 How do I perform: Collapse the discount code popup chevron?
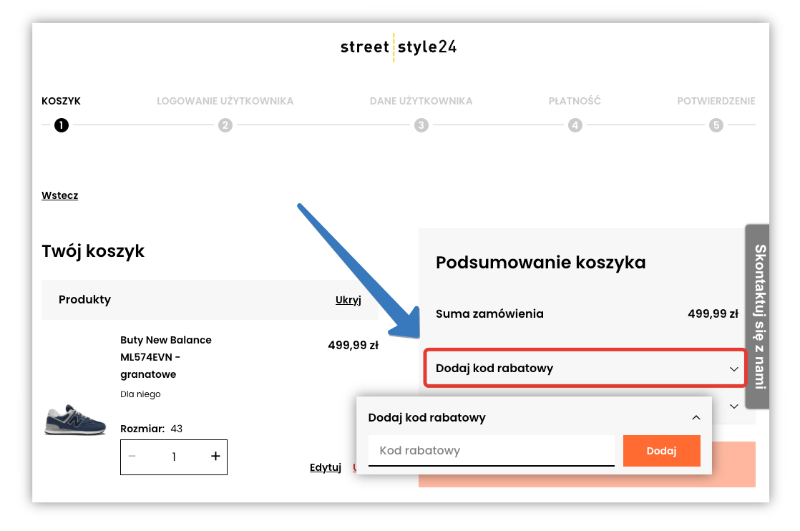coord(696,417)
